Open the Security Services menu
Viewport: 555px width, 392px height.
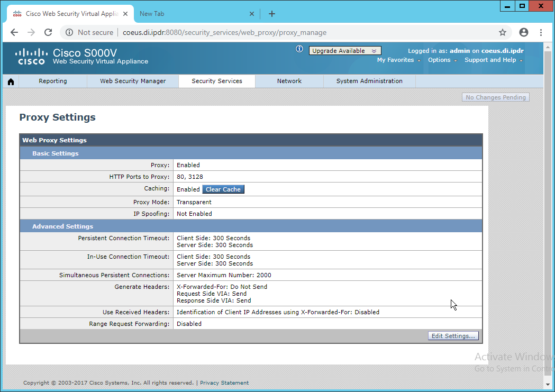[217, 81]
